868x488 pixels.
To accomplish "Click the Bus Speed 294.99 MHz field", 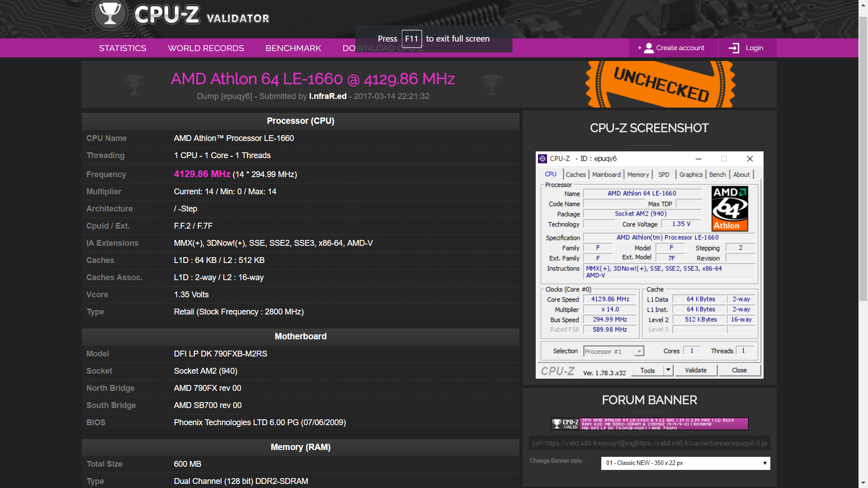I will click(x=610, y=319).
